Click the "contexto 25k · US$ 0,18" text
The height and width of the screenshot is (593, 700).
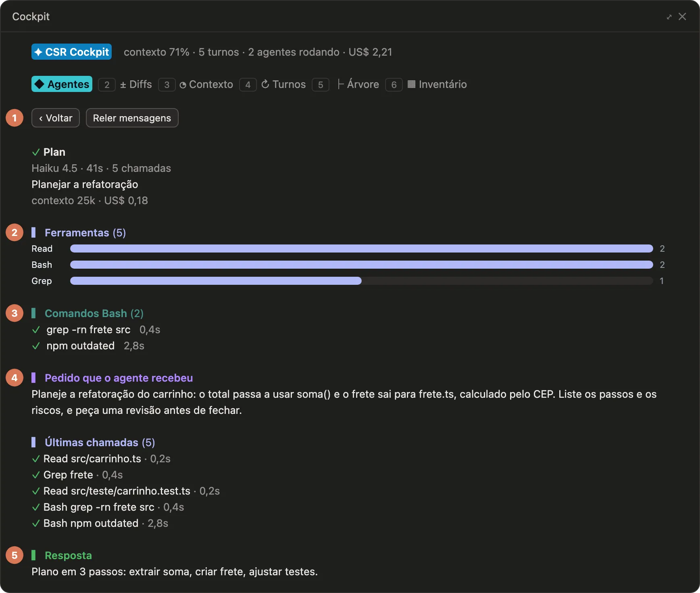tap(90, 200)
